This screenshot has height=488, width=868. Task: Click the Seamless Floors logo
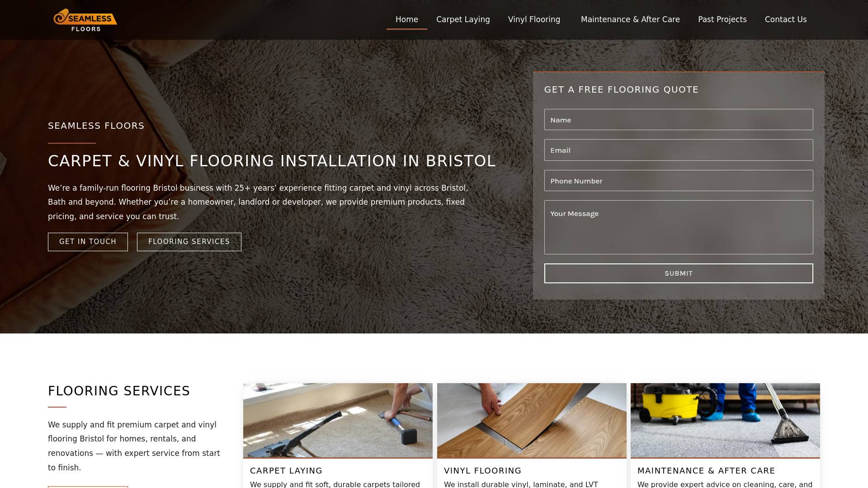(85, 20)
